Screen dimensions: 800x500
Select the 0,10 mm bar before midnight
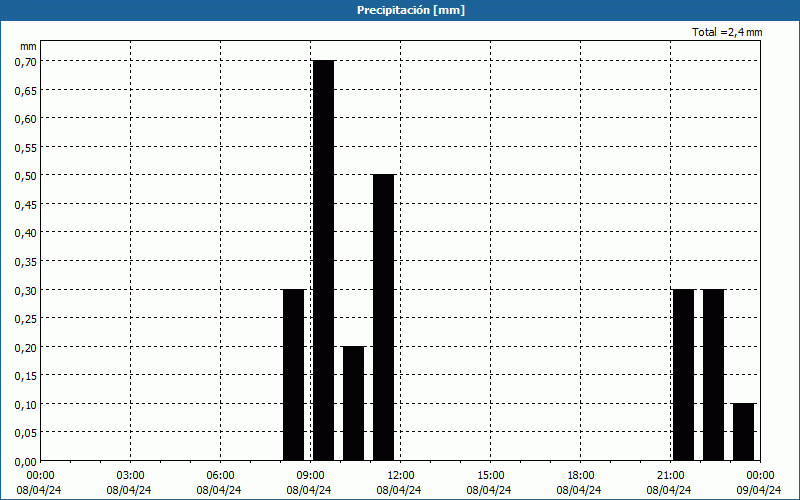(743, 432)
